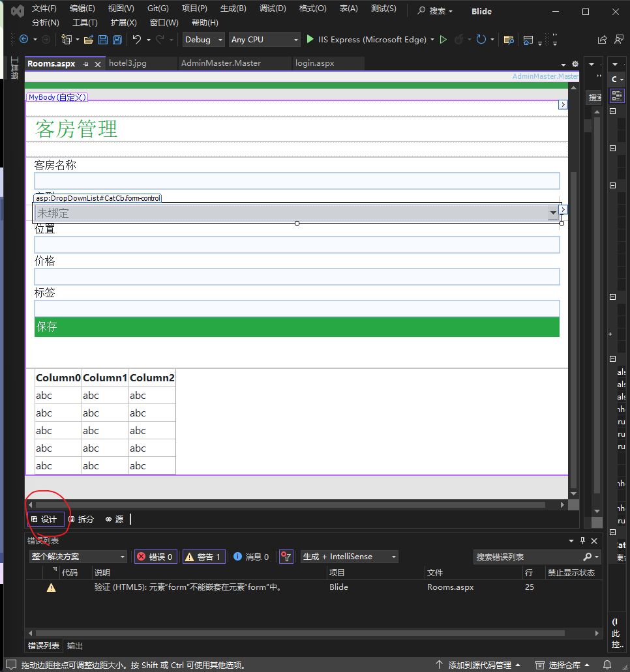The height and width of the screenshot is (672, 630).
Task: Click the search error list input field
Action: click(528, 557)
